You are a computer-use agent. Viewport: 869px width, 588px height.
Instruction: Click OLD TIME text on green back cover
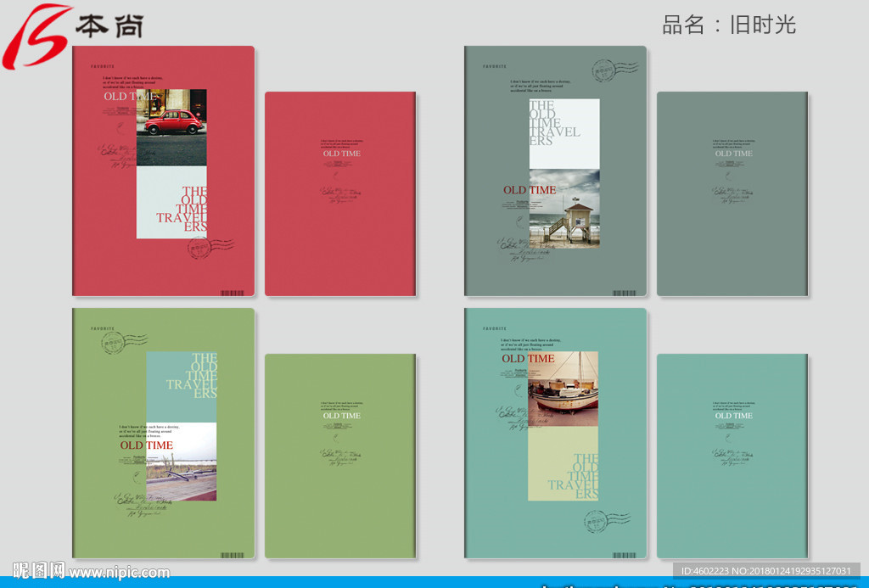(341, 416)
